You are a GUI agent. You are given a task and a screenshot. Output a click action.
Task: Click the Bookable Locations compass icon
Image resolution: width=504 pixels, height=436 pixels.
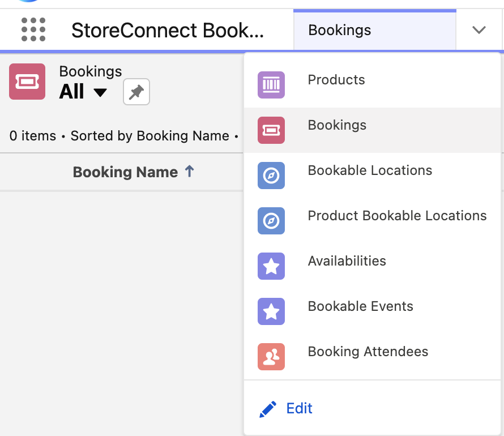pyautogui.click(x=271, y=176)
